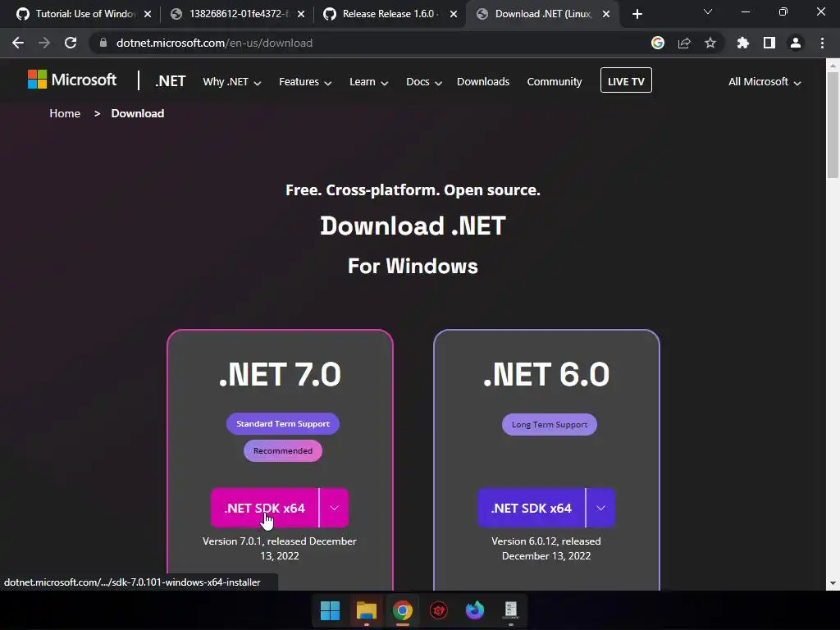Screen dimensions: 840x630
Task: Click the share page icon
Action: pyautogui.click(x=684, y=43)
